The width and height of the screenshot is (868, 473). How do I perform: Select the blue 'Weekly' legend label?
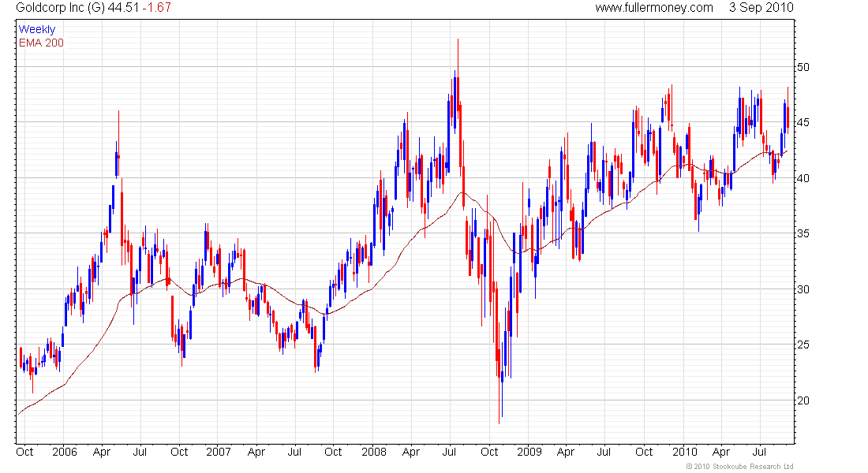click(x=37, y=29)
